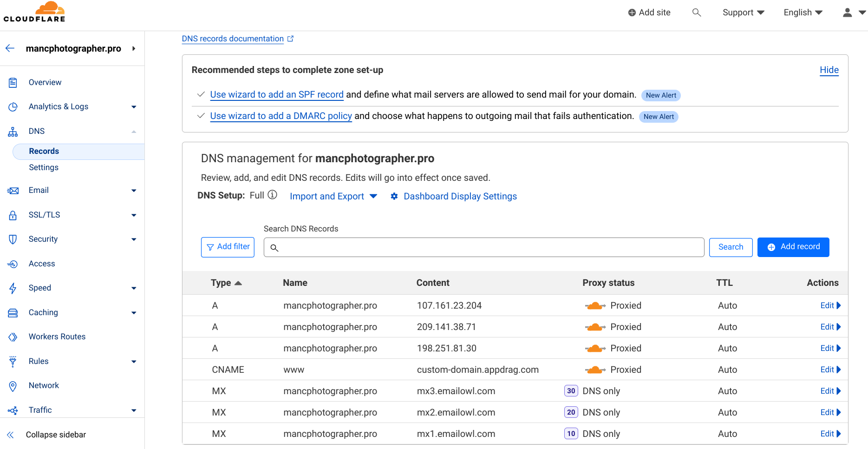The image size is (868, 449).
Task: Open Use wizard to add a DMARC policy link
Action: [281, 116]
